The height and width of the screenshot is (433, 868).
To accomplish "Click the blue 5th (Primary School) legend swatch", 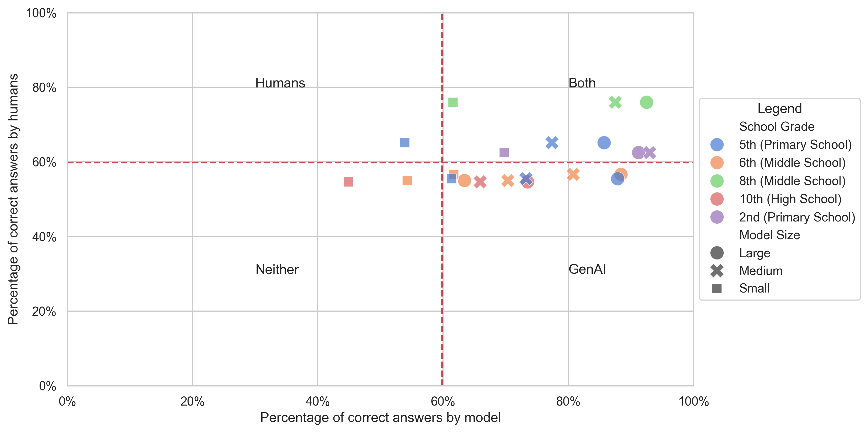I will 717,145.
